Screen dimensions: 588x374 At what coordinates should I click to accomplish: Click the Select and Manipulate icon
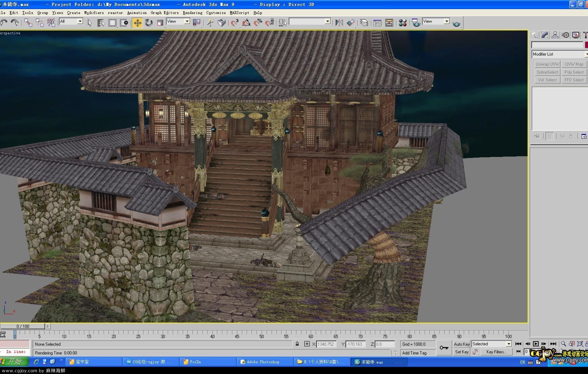[210, 23]
